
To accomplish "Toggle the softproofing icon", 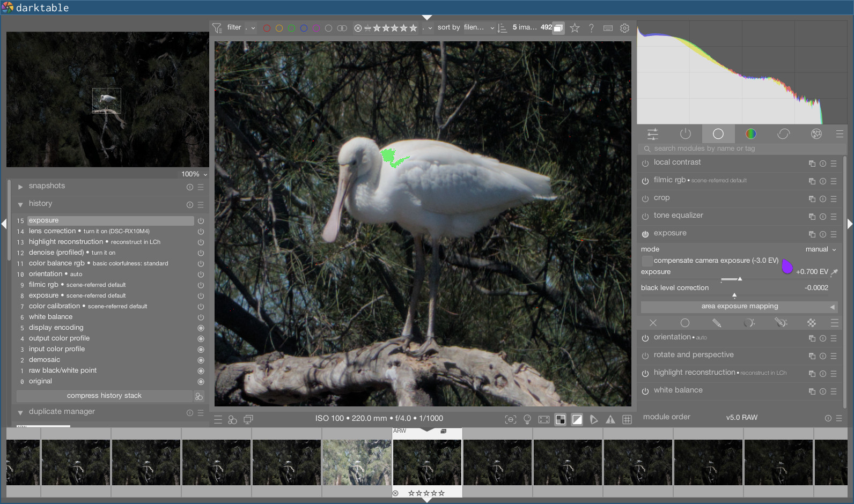I will tap(594, 420).
